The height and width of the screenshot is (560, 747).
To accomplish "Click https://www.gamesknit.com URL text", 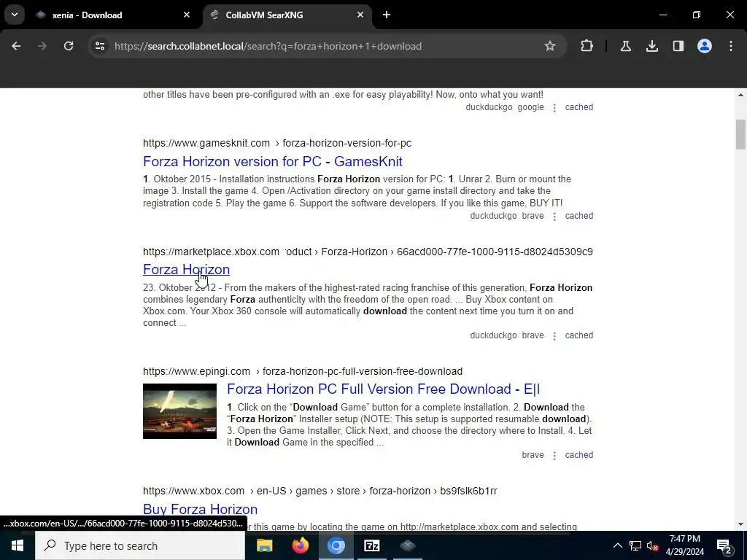I will 206,143.
